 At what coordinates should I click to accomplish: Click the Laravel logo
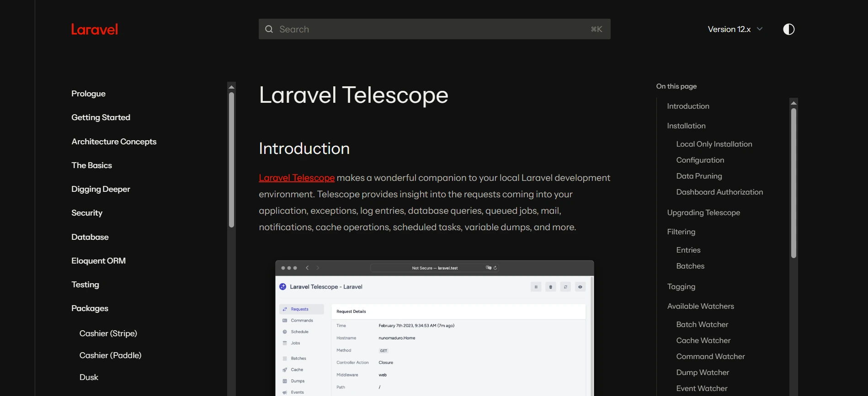click(95, 29)
